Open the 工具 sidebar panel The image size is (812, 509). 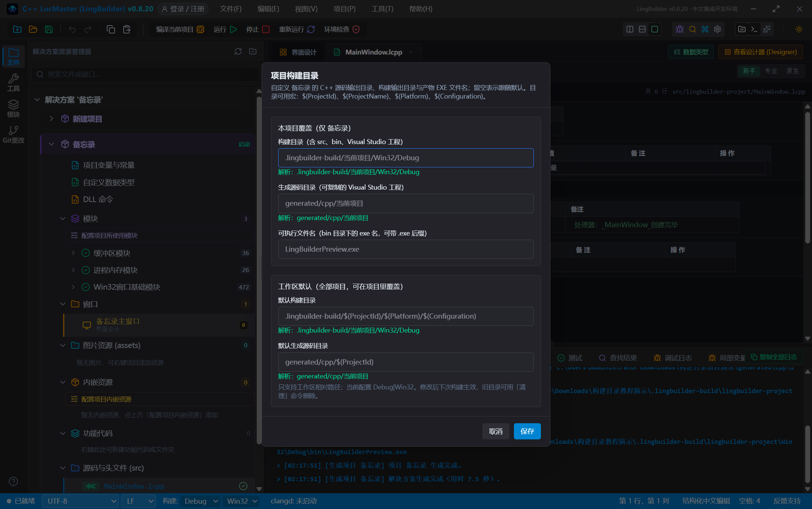[x=14, y=82]
